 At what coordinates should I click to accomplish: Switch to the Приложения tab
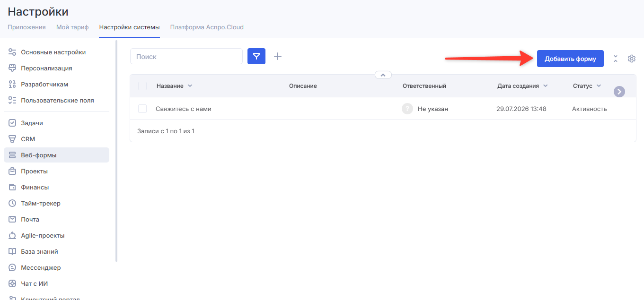click(26, 27)
